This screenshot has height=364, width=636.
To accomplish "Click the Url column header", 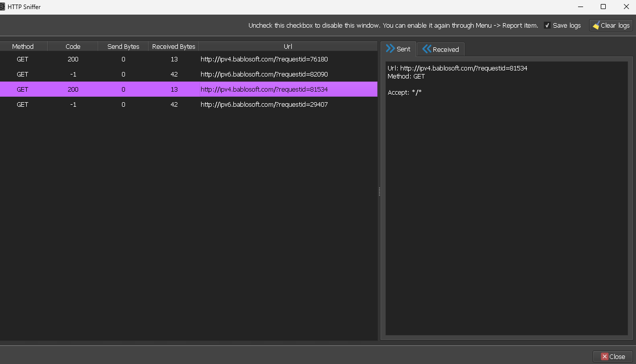I will pos(288,46).
